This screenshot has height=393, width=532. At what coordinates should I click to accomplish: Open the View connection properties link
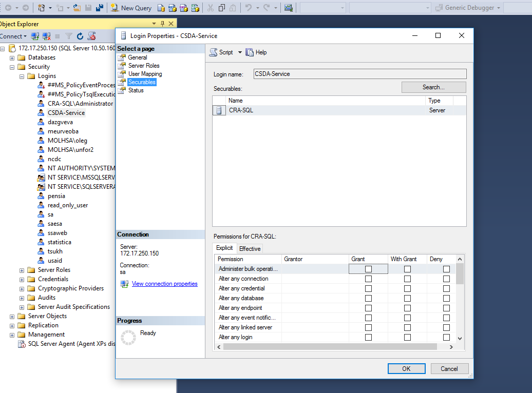(164, 284)
